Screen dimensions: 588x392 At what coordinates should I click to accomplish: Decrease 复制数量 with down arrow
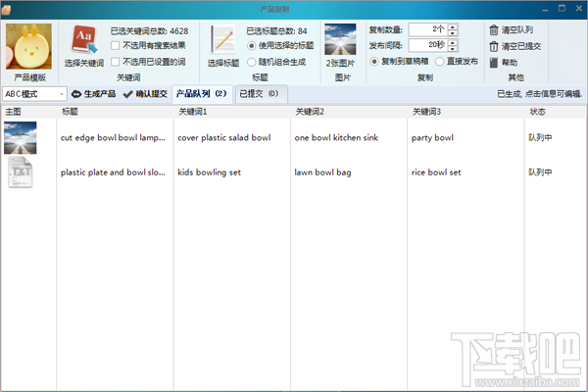click(453, 33)
